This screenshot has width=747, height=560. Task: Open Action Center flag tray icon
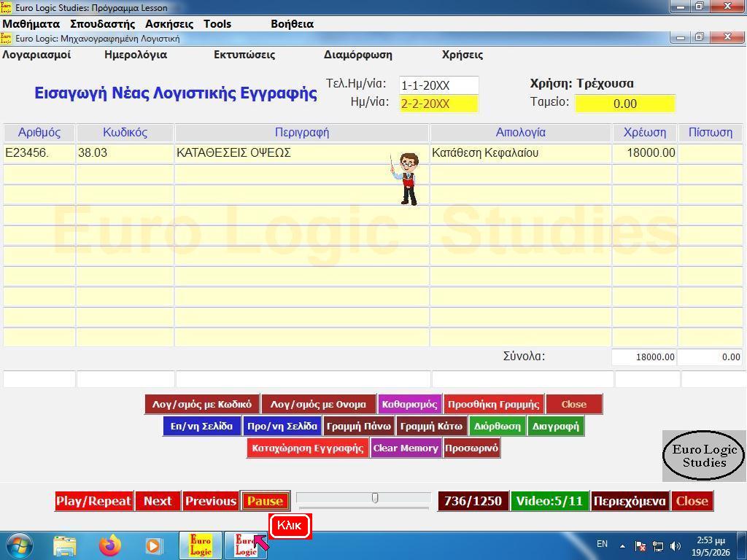point(640,546)
